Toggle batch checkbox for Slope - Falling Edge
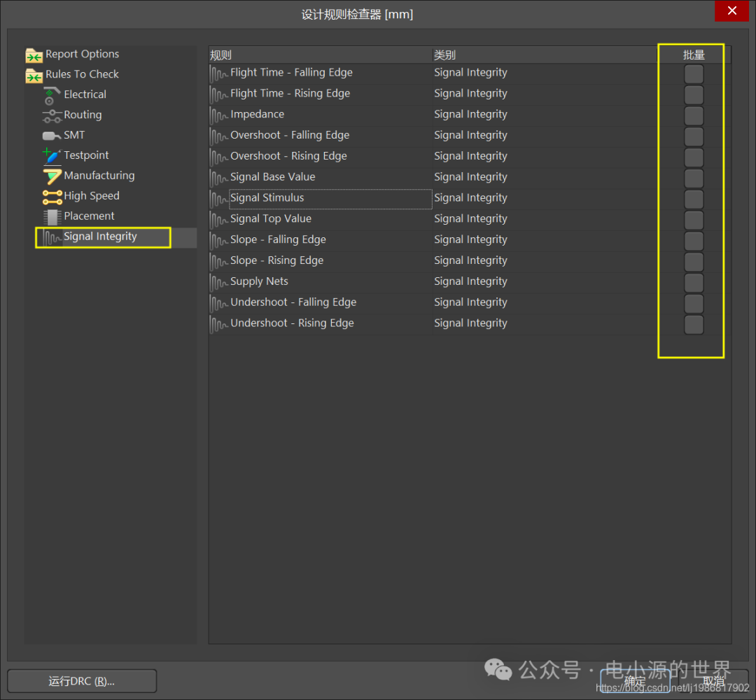Screen dimensions: 756x700 (x=694, y=241)
